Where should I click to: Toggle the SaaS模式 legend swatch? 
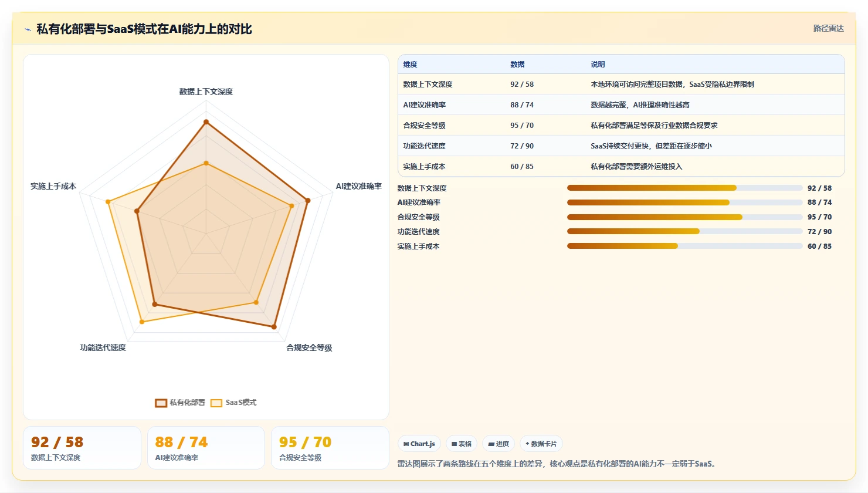(216, 403)
